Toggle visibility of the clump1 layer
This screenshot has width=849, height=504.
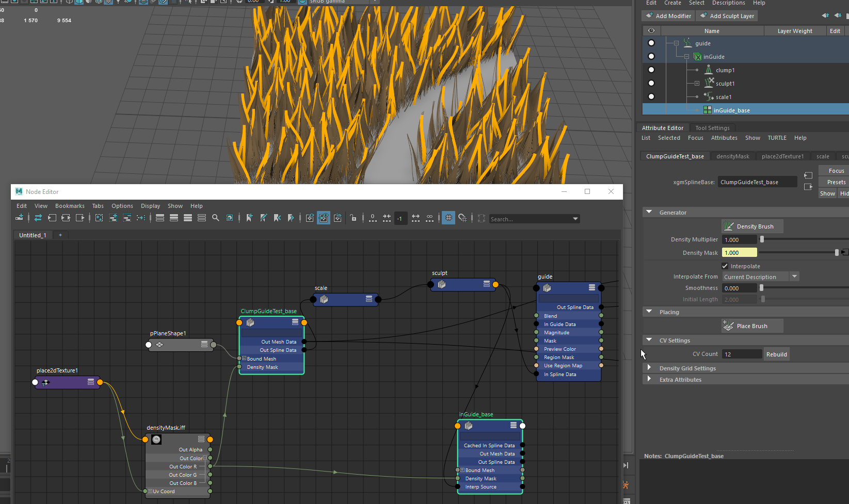(651, 70)
